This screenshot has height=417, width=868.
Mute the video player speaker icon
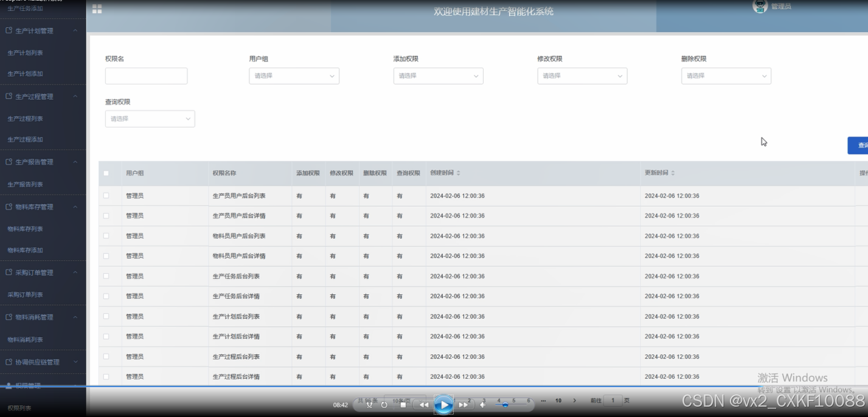(482, 405)
